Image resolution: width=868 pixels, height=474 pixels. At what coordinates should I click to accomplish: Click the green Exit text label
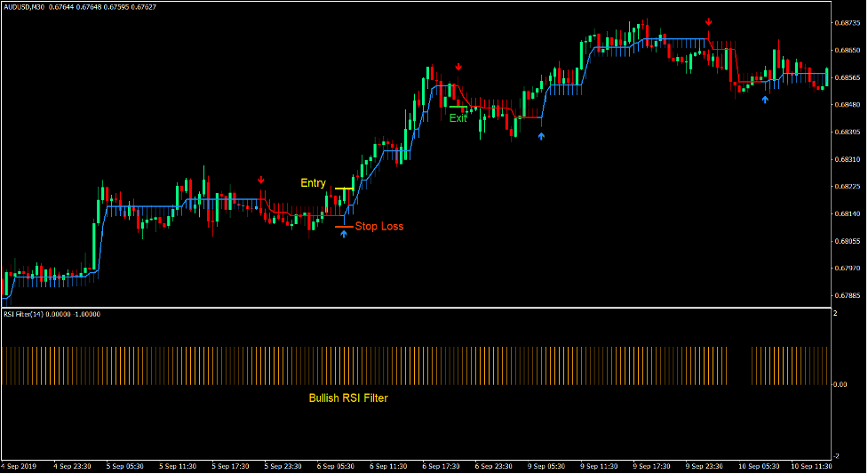coord(458,117)
